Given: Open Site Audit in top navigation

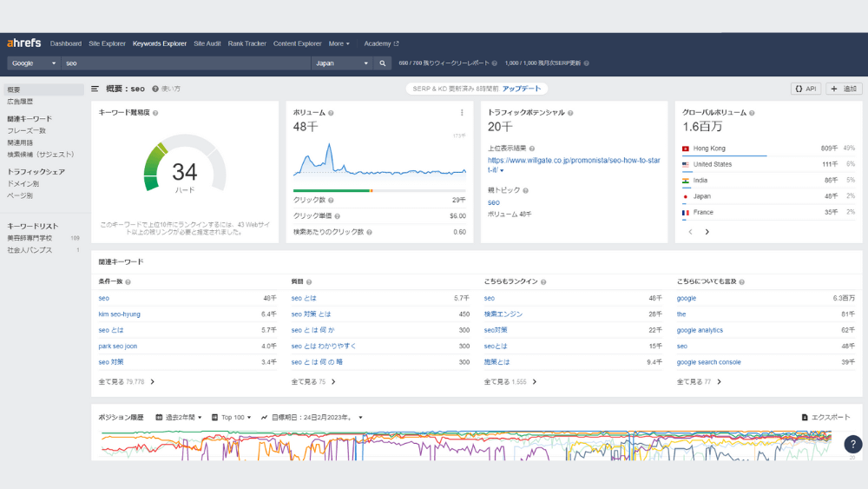Looking at the screenshot, I should [x=207, y=43].
